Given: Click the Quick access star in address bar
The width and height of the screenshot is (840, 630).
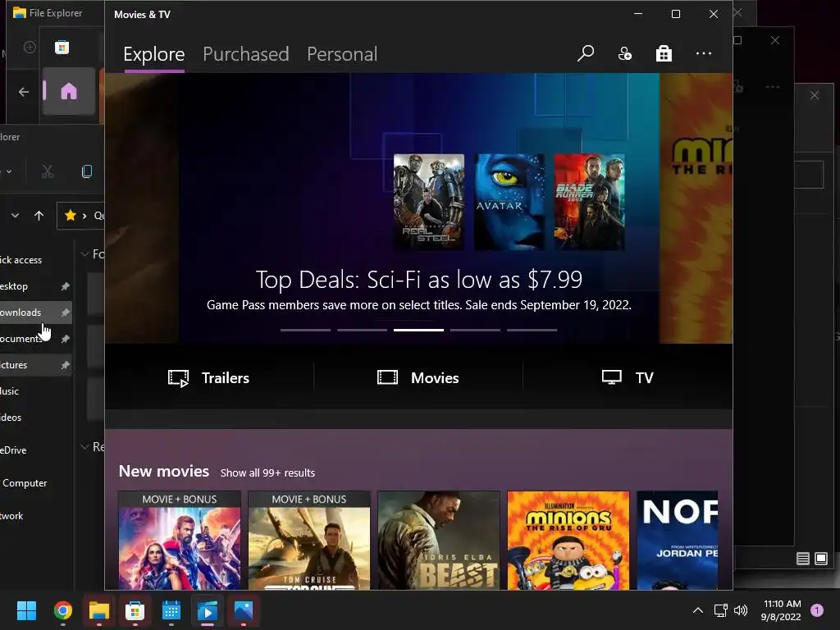Looking at the screenshot, I should click(71, 216).
